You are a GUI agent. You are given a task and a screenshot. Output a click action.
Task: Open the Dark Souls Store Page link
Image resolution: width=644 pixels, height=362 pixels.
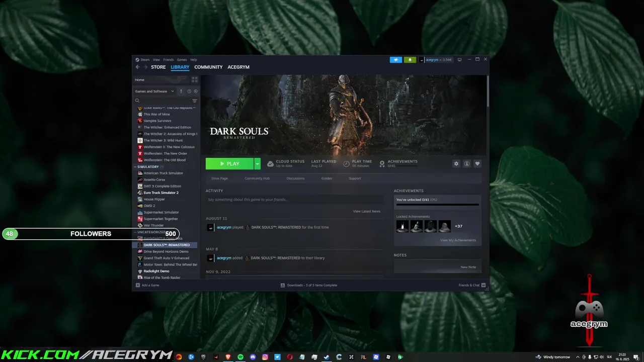(x=219, y=178)
